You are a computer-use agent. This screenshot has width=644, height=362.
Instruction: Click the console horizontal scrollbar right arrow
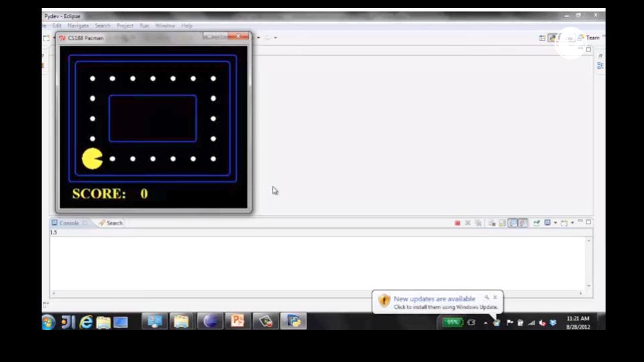click(x=581, y=293)
